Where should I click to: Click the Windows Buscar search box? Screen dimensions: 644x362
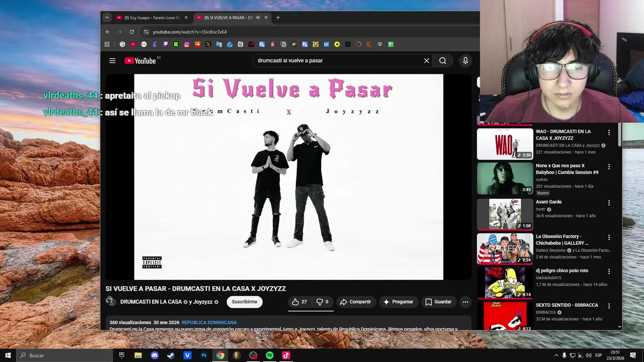(64, 355)
